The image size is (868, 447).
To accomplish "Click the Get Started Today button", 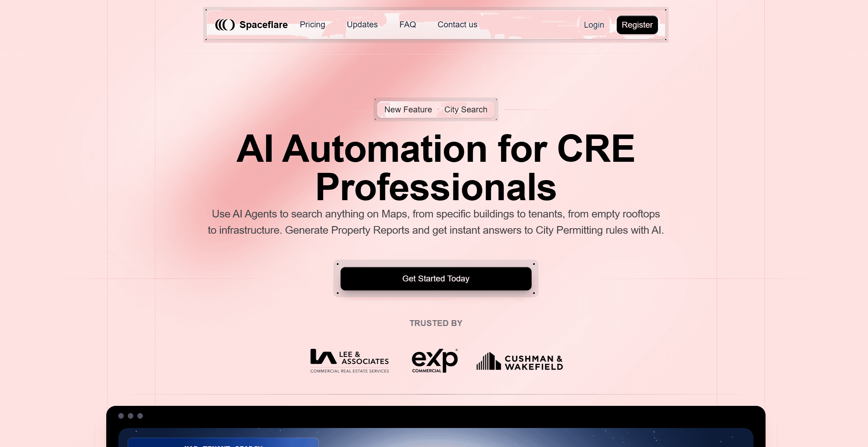I will (x=435, y=278).
